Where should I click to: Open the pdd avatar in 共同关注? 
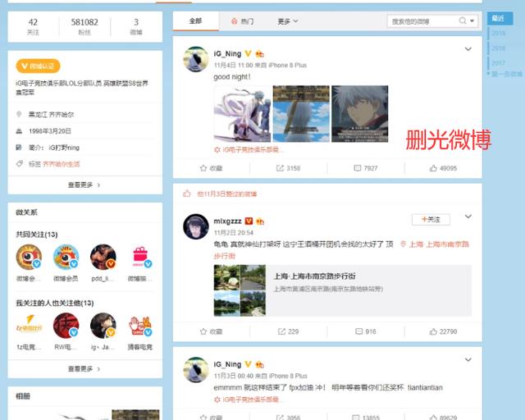[103, 258]
